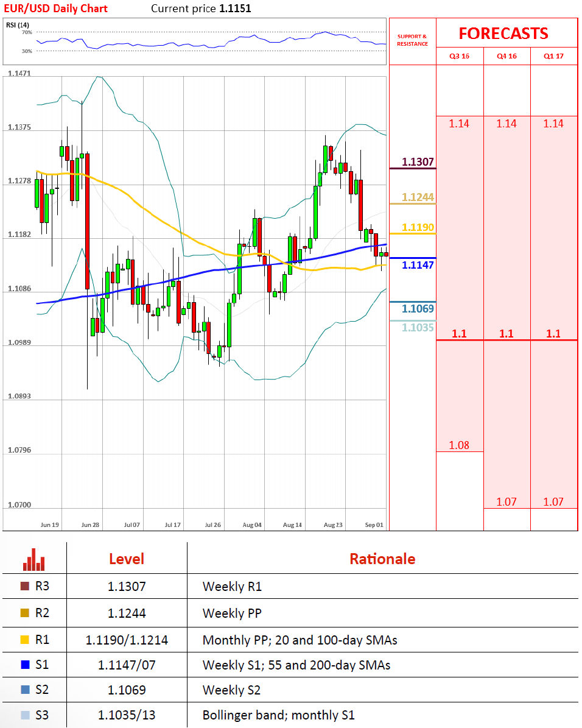The width and height of the screenshot is (582, 728).
Task: Click the 1.1147/07 level cell
Action: (x=127, y=665)
